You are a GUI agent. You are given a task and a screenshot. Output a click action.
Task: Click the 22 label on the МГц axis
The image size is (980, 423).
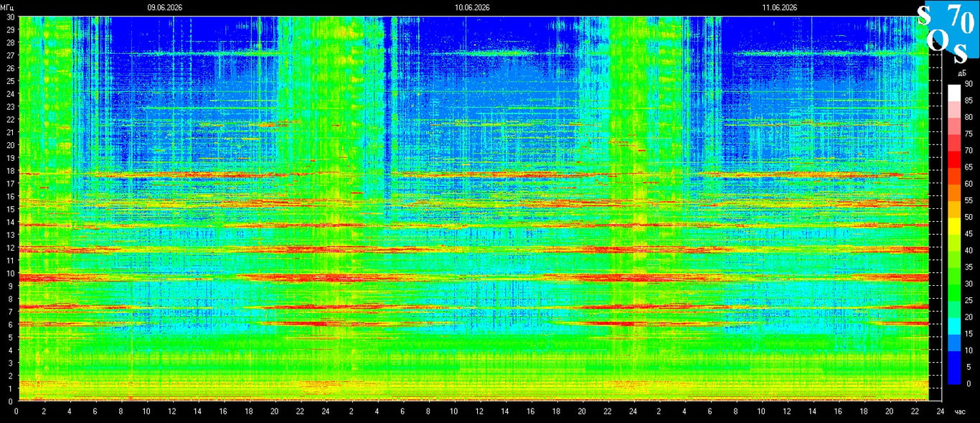[9, 119]
